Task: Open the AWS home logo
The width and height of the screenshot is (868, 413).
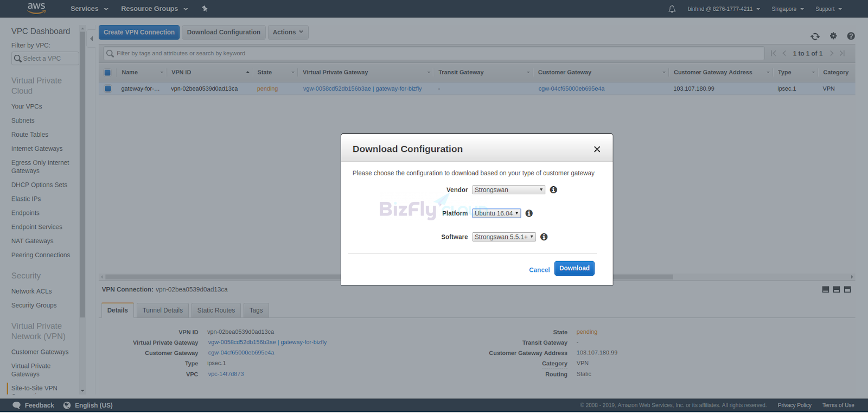Action: click(36, 8)
